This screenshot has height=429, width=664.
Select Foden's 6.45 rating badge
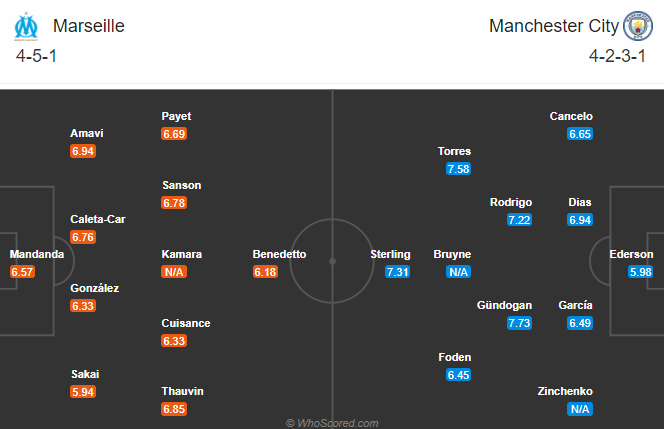458,375
